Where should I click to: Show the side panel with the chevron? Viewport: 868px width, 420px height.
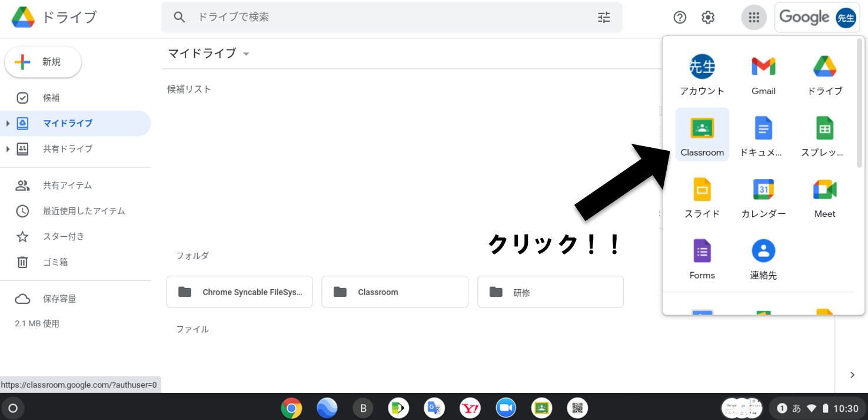852,375
